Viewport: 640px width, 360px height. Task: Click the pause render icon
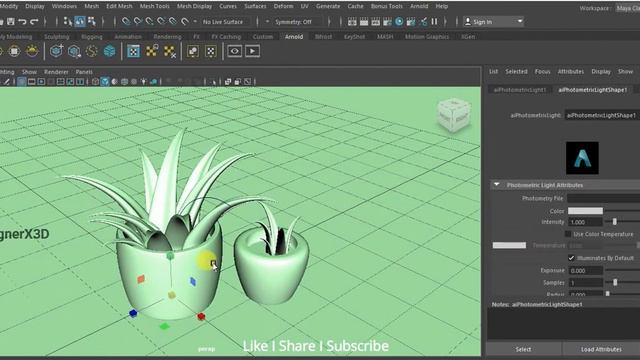coord(434,22)
